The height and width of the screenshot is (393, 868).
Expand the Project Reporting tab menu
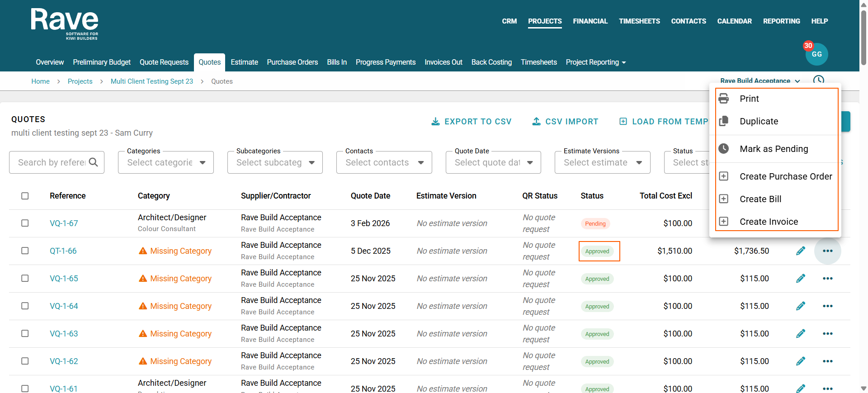(595, 62)
